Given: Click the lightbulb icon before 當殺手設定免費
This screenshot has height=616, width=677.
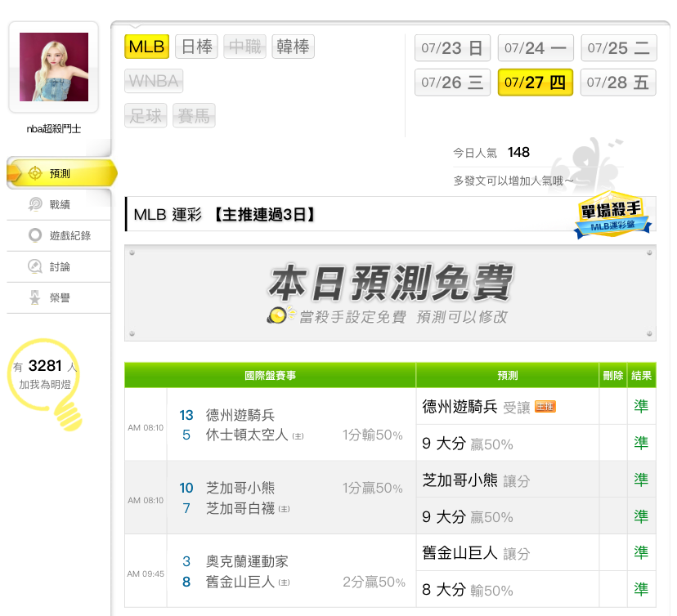Looking at the screenshot, I should tap(281, 315).
